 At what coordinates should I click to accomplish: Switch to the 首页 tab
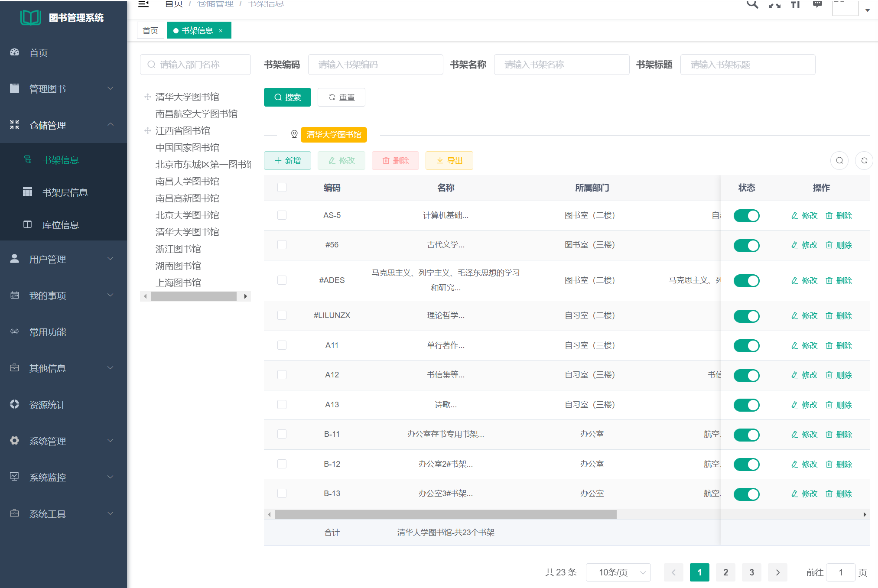point(150,31)
